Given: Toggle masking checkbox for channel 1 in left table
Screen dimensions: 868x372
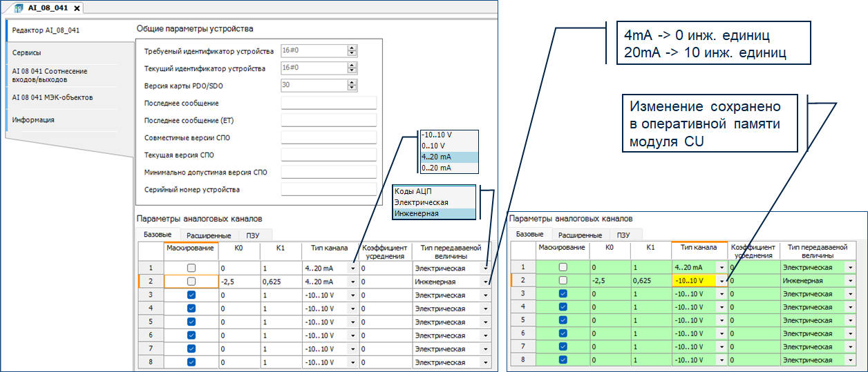Looking at the screenshot, I should coord(191,268).
